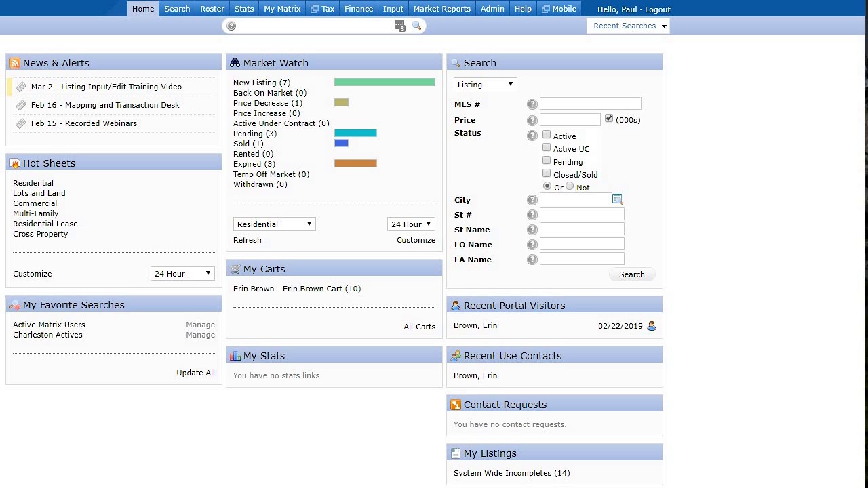Click the cart icon beside My Carts
This screenshot has width=868, height=488.
[235, 269]
